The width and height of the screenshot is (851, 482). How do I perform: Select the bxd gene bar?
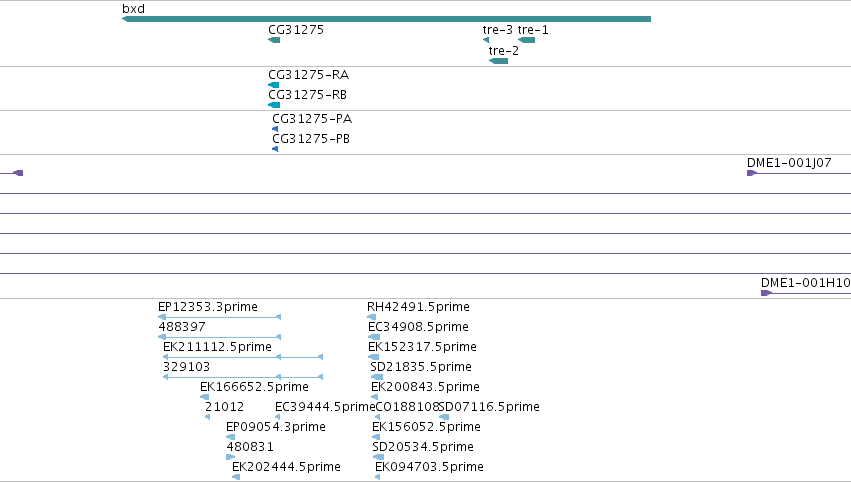point(386,19)
